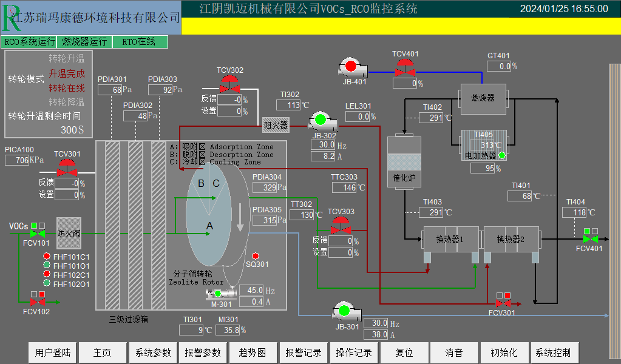Click the TCV302 red valve icon
621x364 pixels.
[x=229, y=84]
